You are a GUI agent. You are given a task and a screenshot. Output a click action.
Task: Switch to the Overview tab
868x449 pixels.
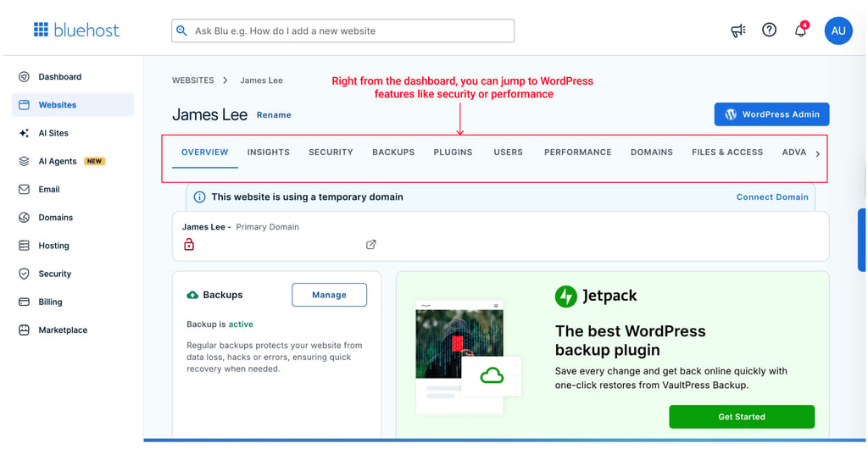point(205,152)
